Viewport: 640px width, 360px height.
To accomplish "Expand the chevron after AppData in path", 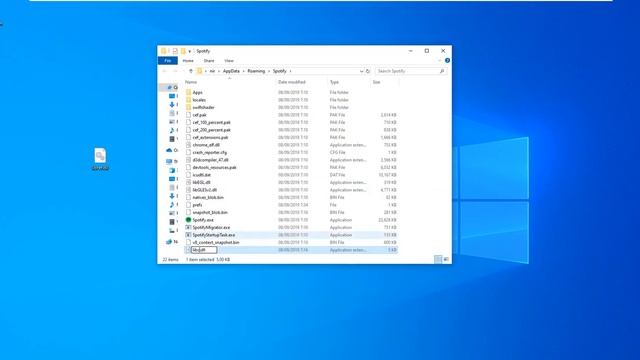I will [244, 71].
